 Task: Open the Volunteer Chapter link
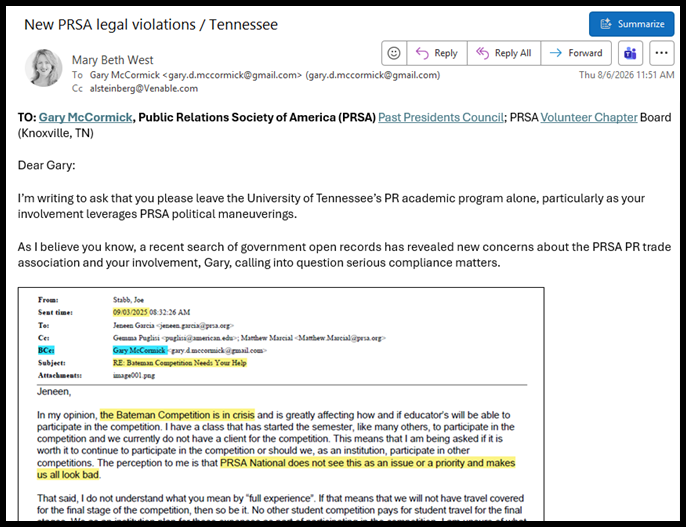click(x=588, y=118)
